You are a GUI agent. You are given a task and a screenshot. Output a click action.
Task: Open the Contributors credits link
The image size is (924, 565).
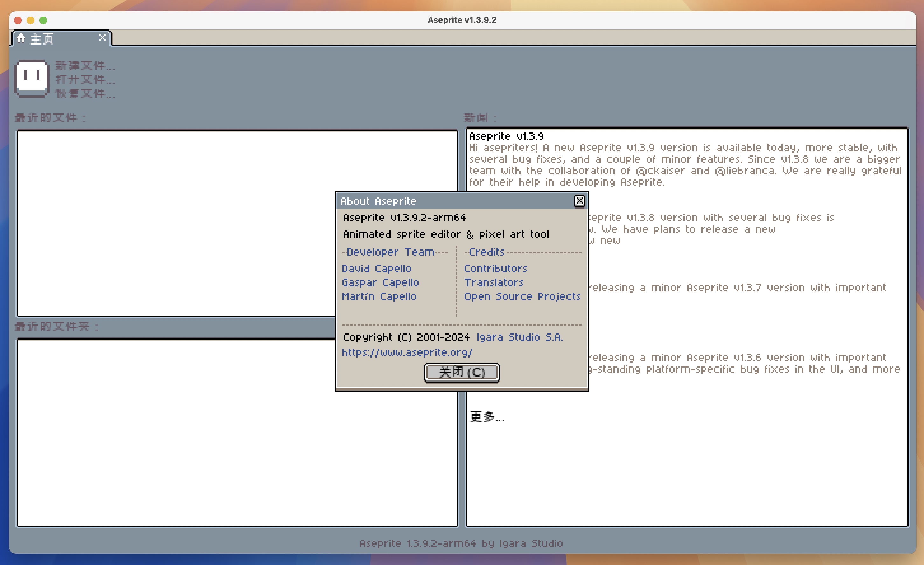(495, 269)
